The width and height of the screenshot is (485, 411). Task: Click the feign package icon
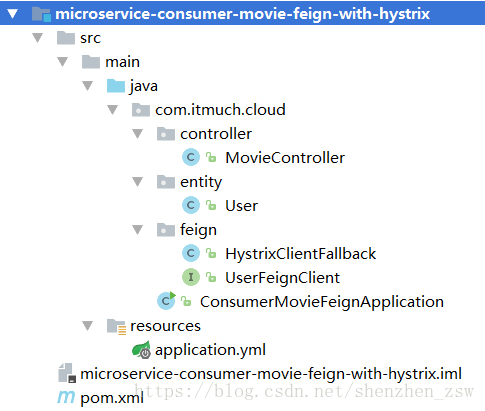[166, 230]
